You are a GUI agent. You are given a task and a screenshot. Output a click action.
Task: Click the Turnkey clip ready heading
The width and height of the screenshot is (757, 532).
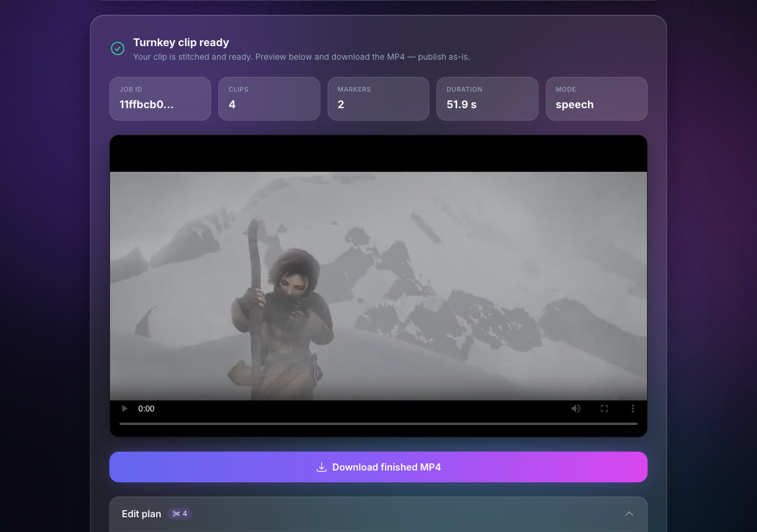coord(181,43)
